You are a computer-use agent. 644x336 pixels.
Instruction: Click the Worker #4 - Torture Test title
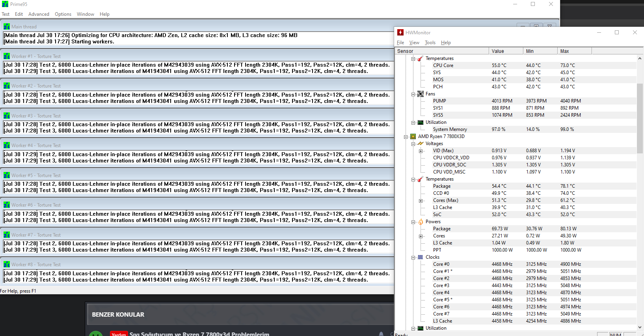(36, 146)
